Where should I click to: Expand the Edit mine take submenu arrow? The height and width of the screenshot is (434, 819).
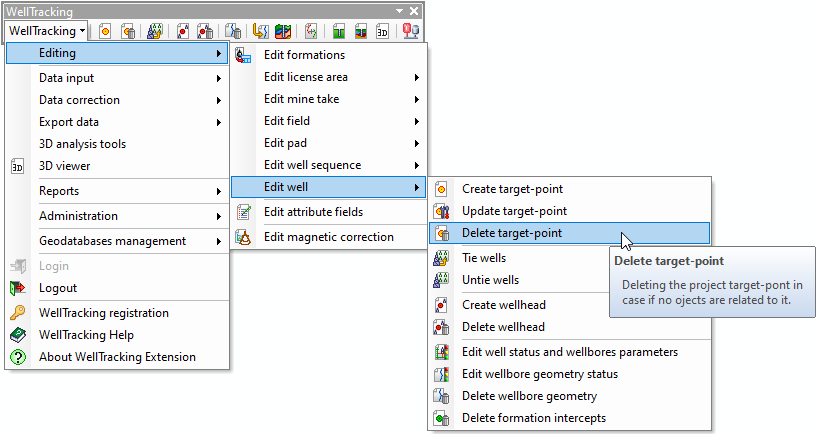click(417, 99)
